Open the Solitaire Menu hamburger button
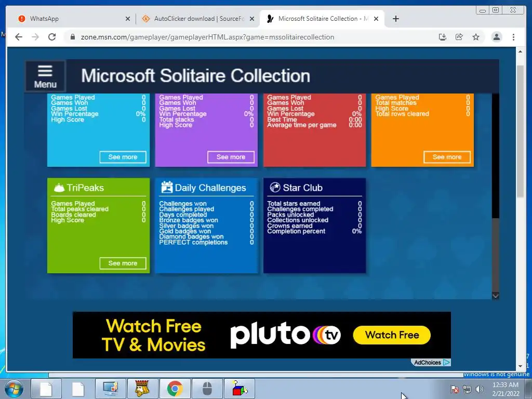 [x=45, y=76]
